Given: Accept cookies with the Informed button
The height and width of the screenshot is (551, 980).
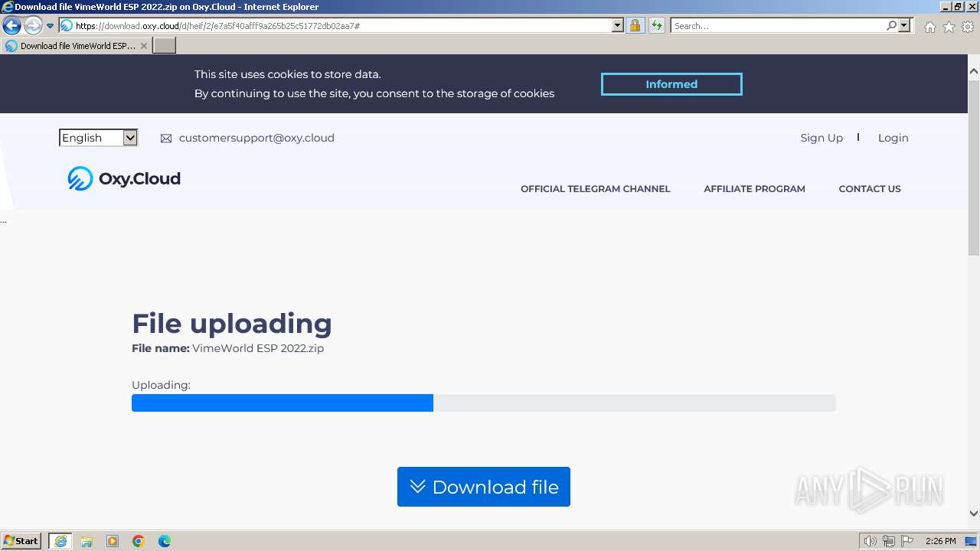Looking at the screenshot, I should coord(671,84).
